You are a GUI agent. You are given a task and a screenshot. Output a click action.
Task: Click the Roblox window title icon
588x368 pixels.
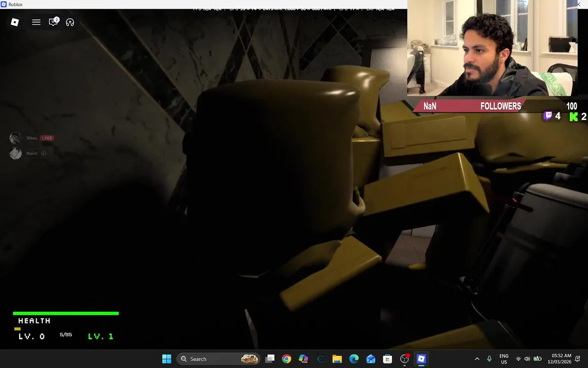(x=4, y=4)
